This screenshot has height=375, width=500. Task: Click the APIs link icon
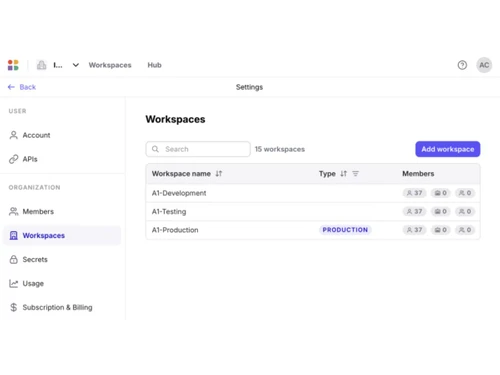[14, 159]
